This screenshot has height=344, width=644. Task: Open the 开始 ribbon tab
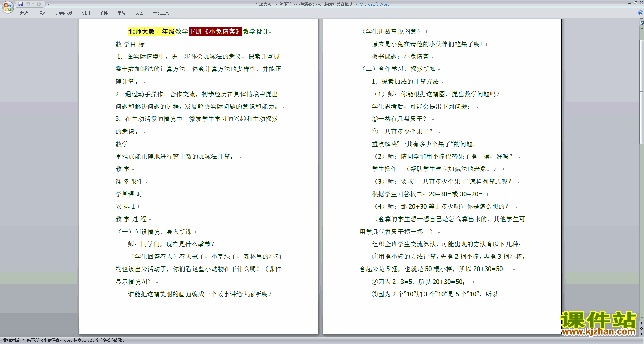tap(24, 13)
